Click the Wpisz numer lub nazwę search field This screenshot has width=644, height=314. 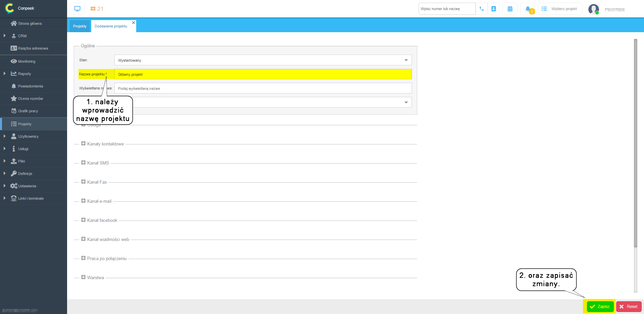pos(447,9)
